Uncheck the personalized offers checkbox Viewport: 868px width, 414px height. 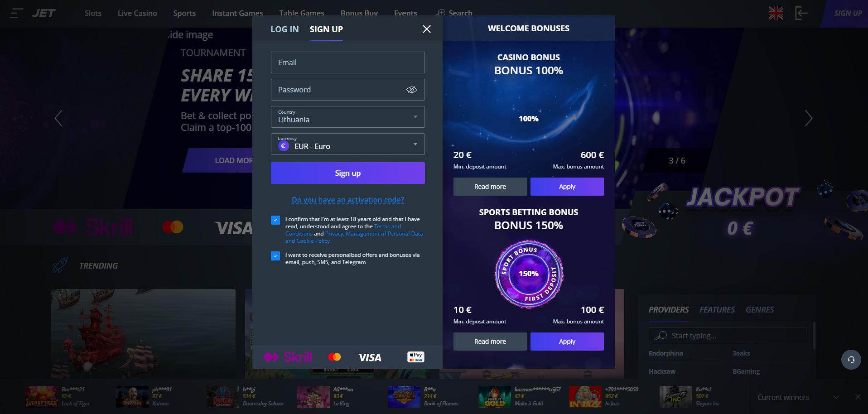(x=275, y=256)
